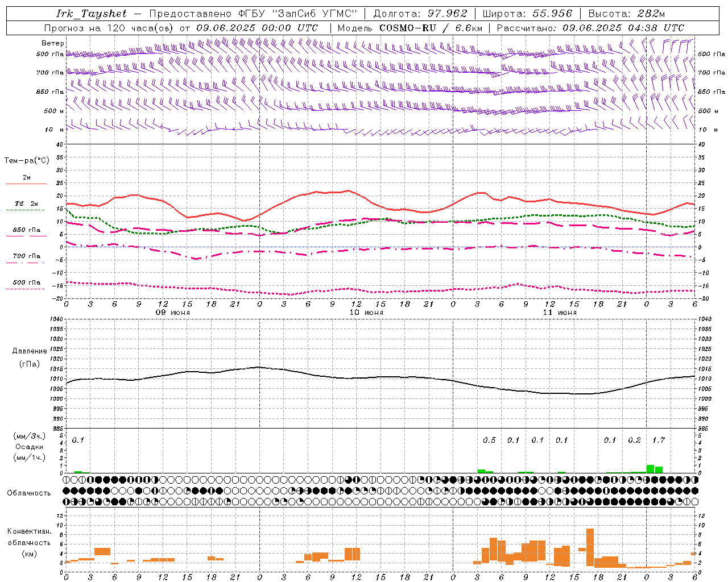Select the dotted 500 гПа temperature legend line

[26, 289]
